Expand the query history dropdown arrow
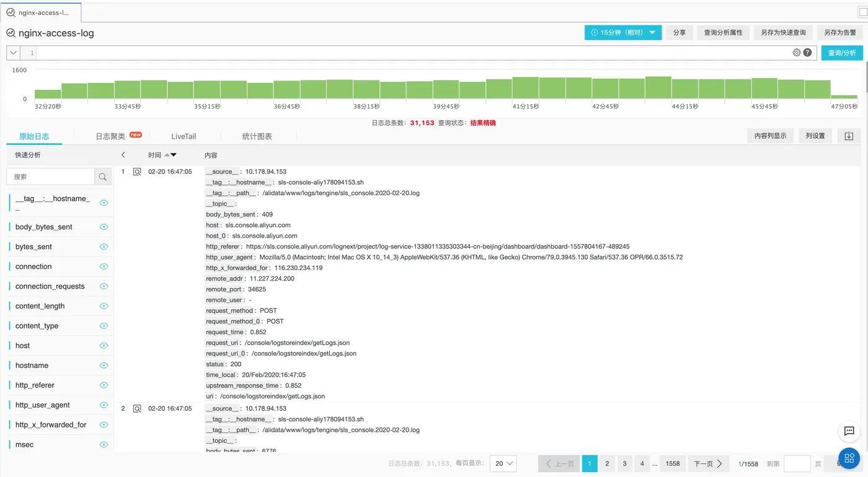Viewport: 868px width, 477px height. point(13,53)
